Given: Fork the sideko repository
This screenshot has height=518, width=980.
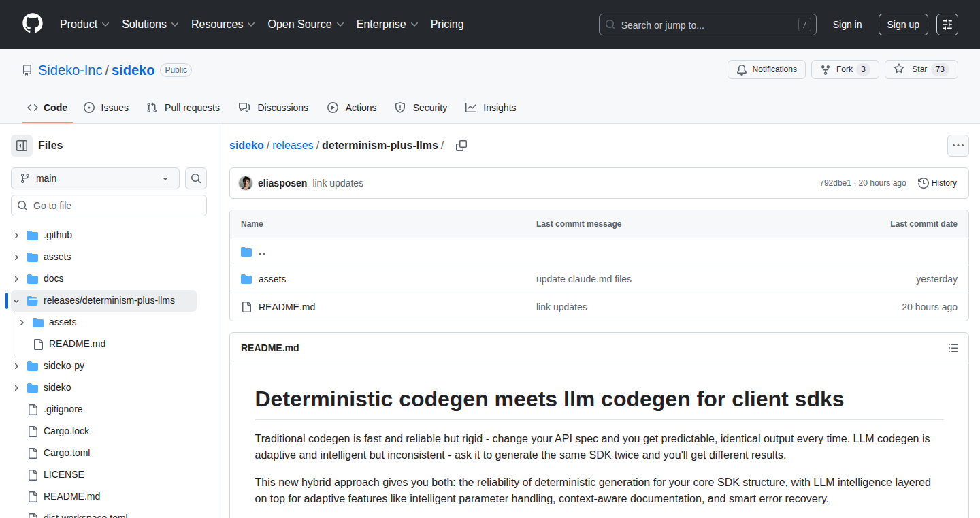Looking at the screenshot, I should coord(845,69).
